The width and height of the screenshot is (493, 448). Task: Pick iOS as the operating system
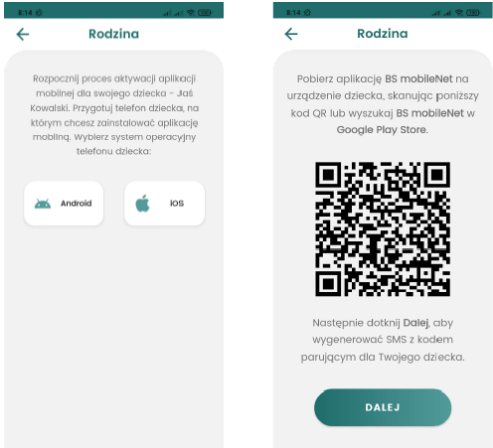pos(164,204)
